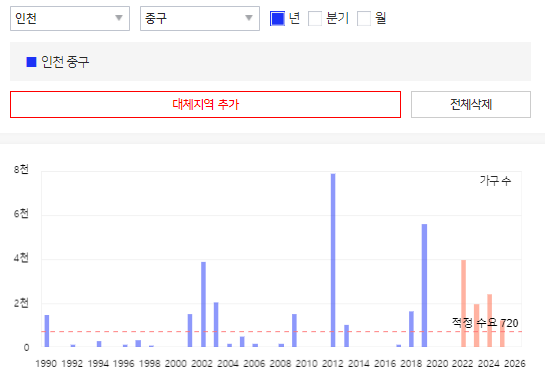Screen dimensions: 547x377
Task: Click the 2002 x-axis year label
Action: point(202,364)
